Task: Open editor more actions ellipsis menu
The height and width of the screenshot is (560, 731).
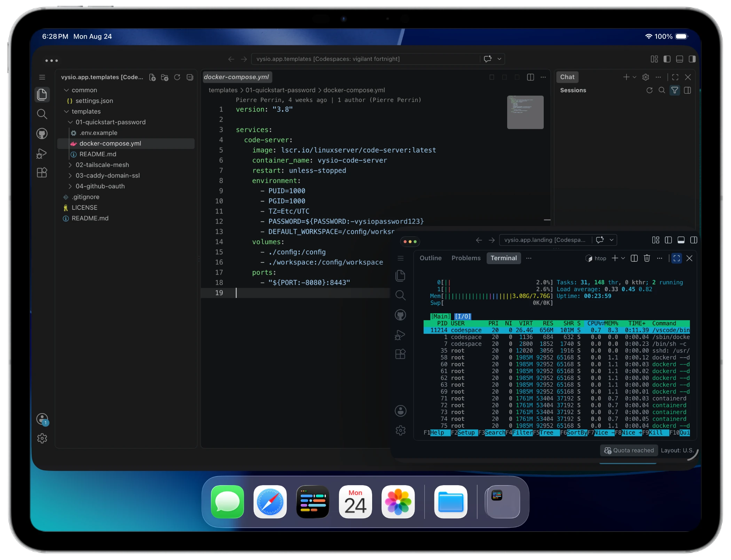Action: [x=543, y=77]
